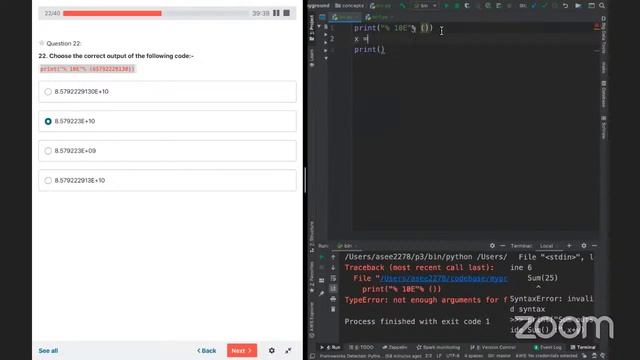Click the Build hammer icon
The image size is (640, 360).
point(402,6)
